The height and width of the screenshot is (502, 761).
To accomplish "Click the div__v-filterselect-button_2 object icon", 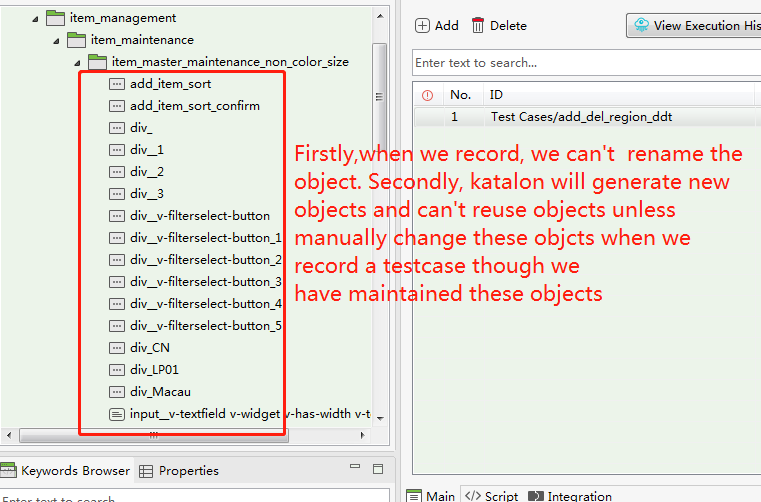I will point(116,260).
